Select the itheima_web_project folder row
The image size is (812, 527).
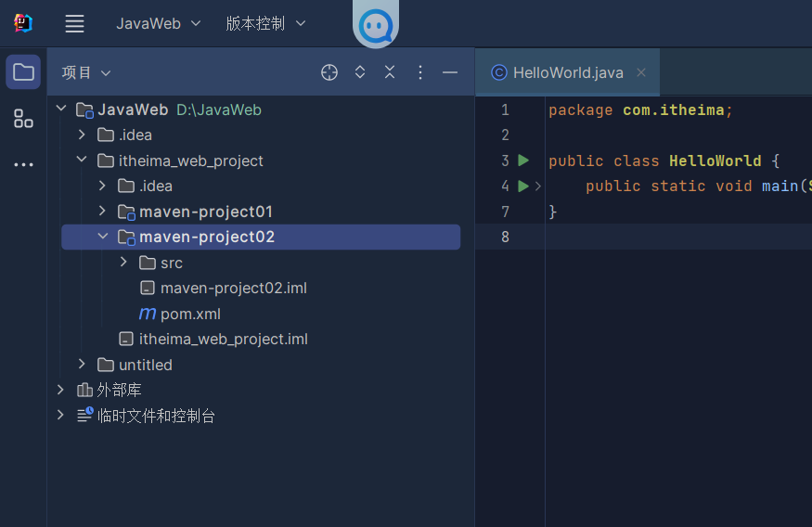pyautogui.click(x=261, y=161)
